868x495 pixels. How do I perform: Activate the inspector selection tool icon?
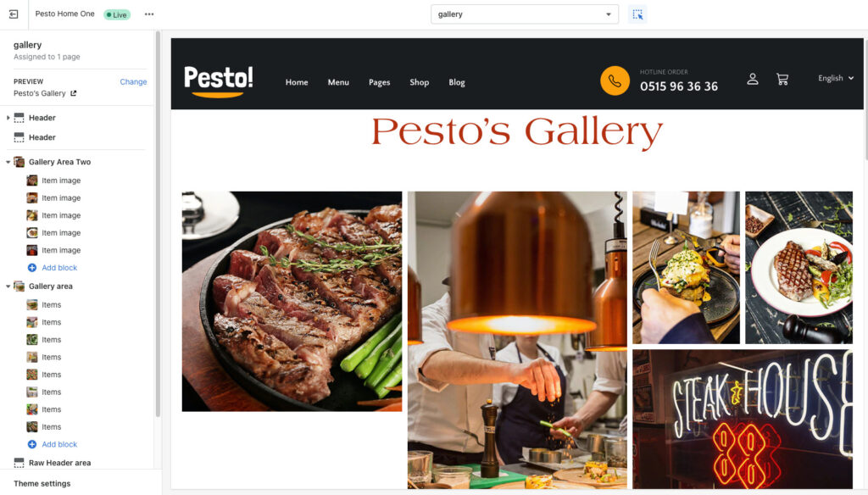click(x=637, y=14)
